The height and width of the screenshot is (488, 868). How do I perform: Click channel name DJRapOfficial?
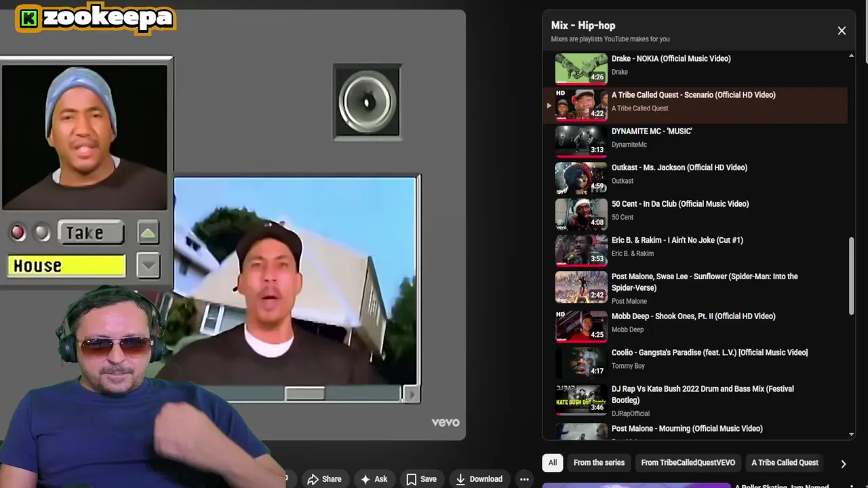pyautogui.click(x=631, y=413)
